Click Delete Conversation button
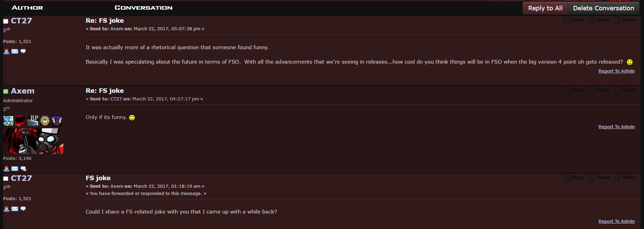The height and width of the screenshot is (229, 644). pyautogui.click(x=603, y=8)
